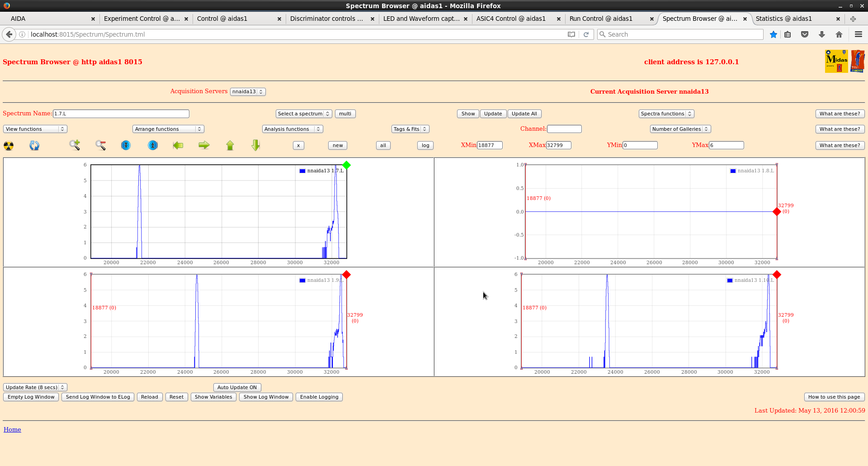Click the blue circle up-arrow icon
The width and height of the screenshot is (868, 466).
(153, 145)
